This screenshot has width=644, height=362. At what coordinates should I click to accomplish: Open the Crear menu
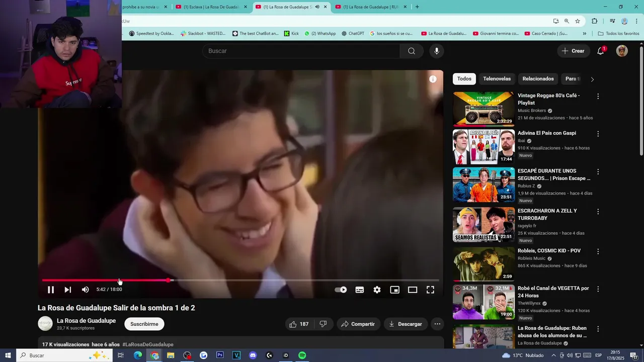pos(574,51)
